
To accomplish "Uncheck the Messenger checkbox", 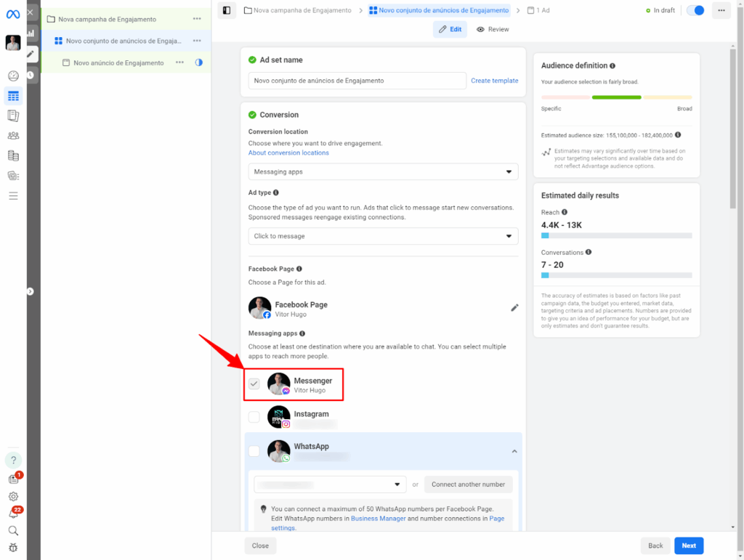I will click(254, 384).
